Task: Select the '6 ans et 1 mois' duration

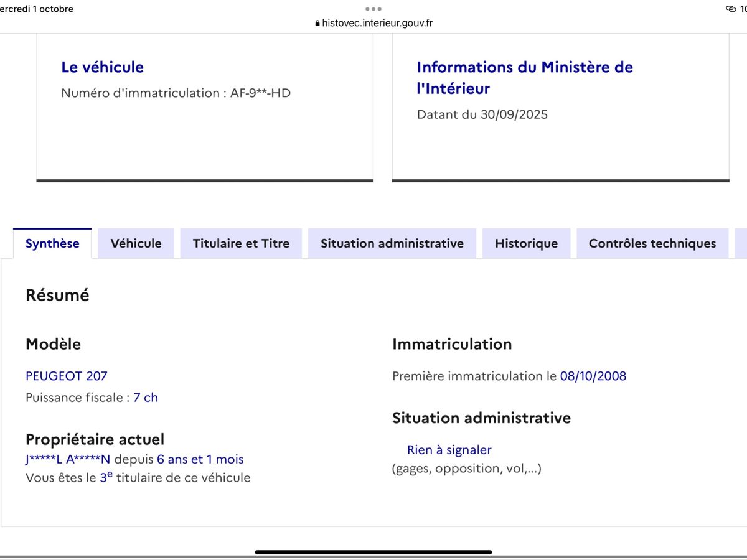Action: pyautogui.click(x=200, y=459)
